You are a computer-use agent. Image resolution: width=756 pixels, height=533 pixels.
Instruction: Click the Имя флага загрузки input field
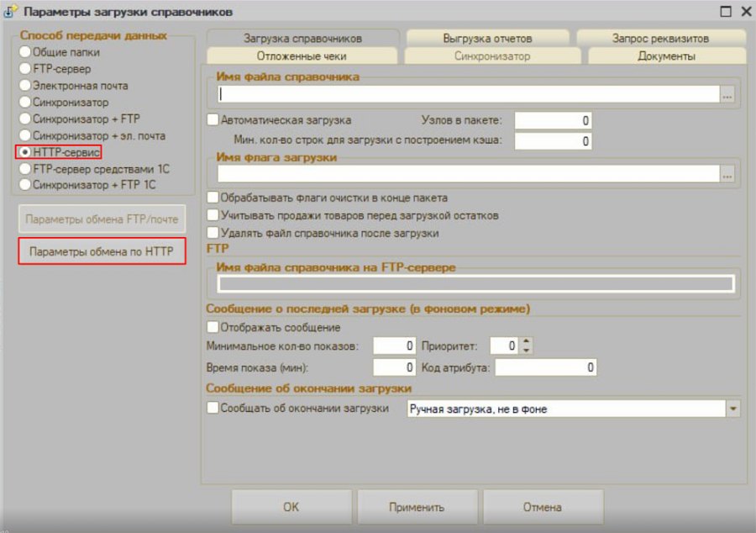(468, 174)
